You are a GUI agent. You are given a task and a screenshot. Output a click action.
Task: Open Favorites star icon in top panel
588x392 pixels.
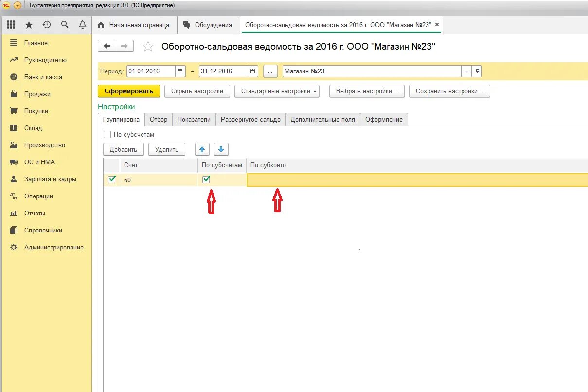[29, 25]
